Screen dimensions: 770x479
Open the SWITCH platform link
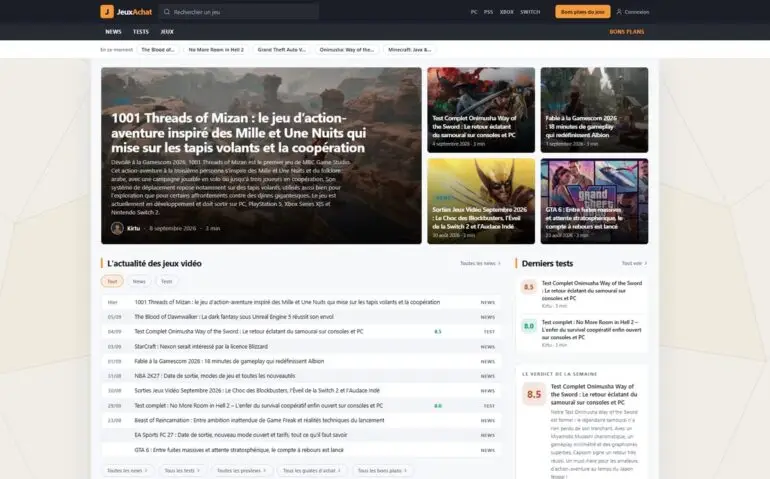(530, 12)
